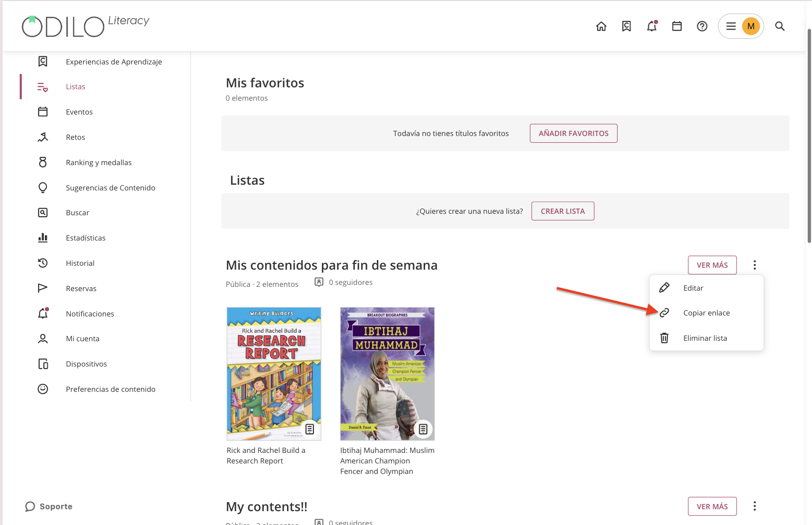
Task: Click Reservas sidebar label
Action: (x=81, y=288)
